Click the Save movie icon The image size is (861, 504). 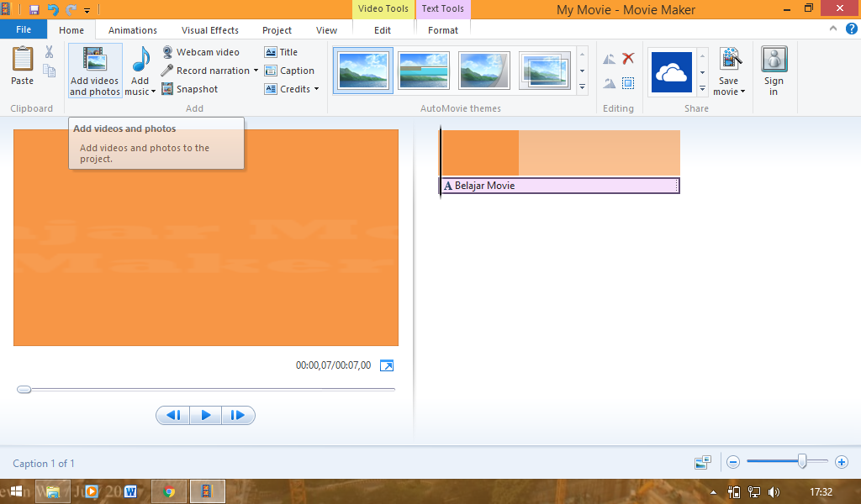point(730,60)
